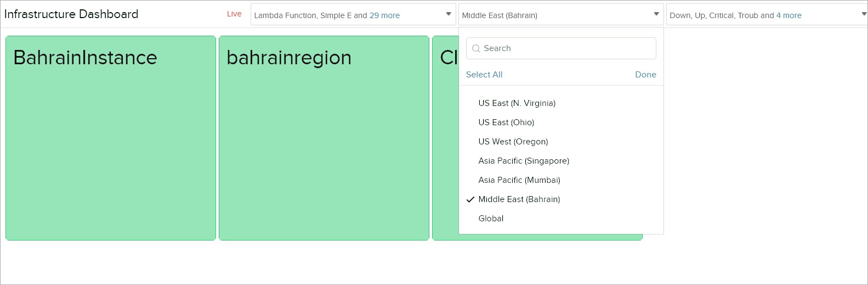Choose Asia Pacific (Mumbai) option
Screen dimensions: 868x285
tap(519, 180)
